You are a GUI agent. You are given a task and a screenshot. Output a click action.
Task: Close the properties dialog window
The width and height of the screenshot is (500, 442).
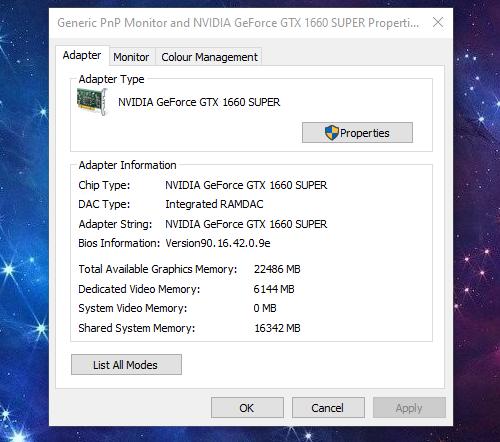tap(438, 22)
